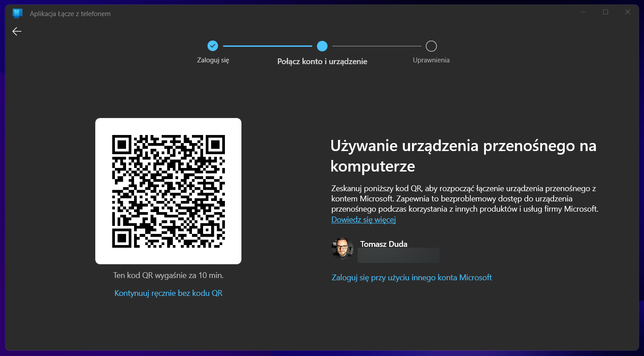Click the Phone Link app icon in title bar

tap(17, 13)
